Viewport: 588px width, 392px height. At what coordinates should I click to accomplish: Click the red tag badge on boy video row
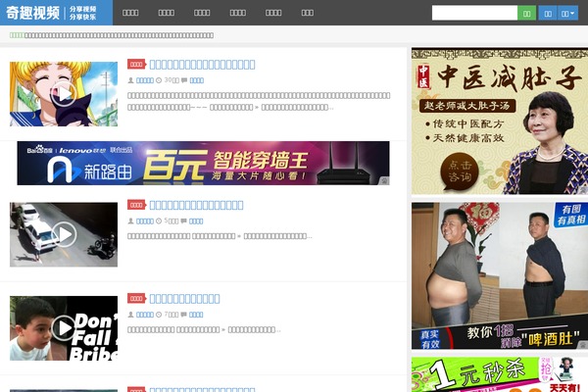pos(136,298)
